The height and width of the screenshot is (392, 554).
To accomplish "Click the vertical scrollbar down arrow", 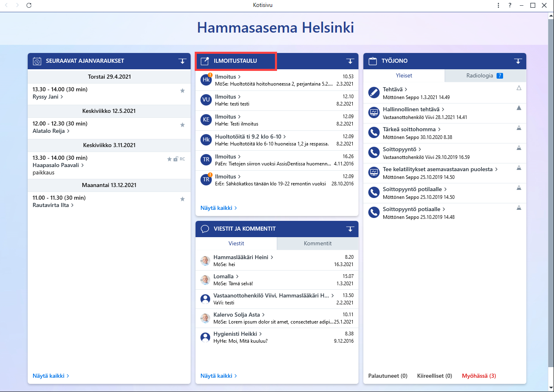I will pos(551,388).
